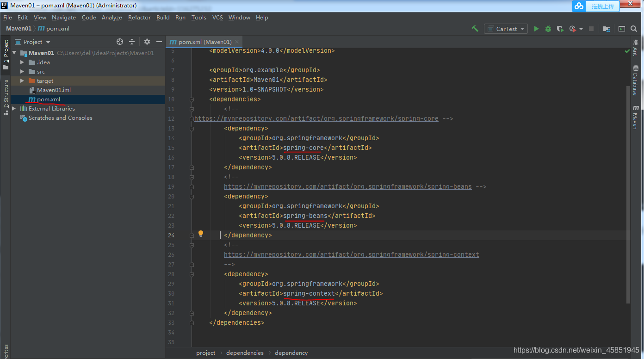Open Search Everywhere magnifier icon
The height and width of the screenshot is (359, 644).
[634, 29]
